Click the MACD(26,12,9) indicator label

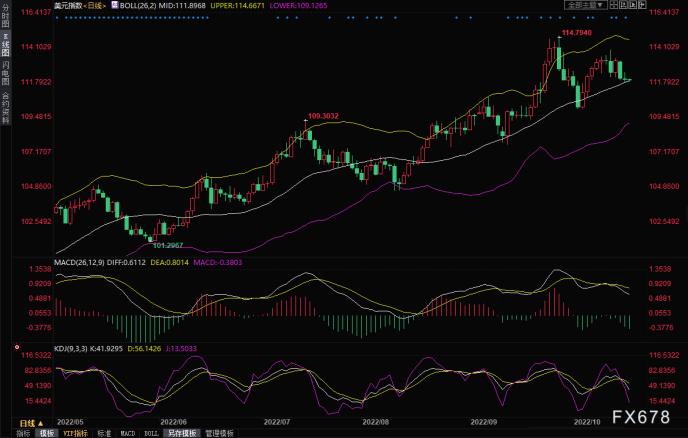79,262
